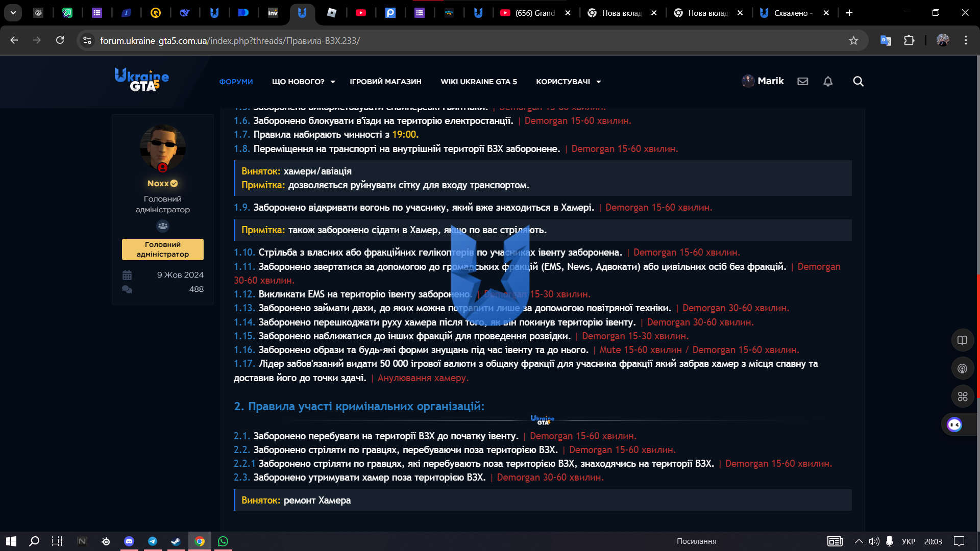Open Discord from the taskbar
This screenshot has width=980, height=551.
(129, 541)
